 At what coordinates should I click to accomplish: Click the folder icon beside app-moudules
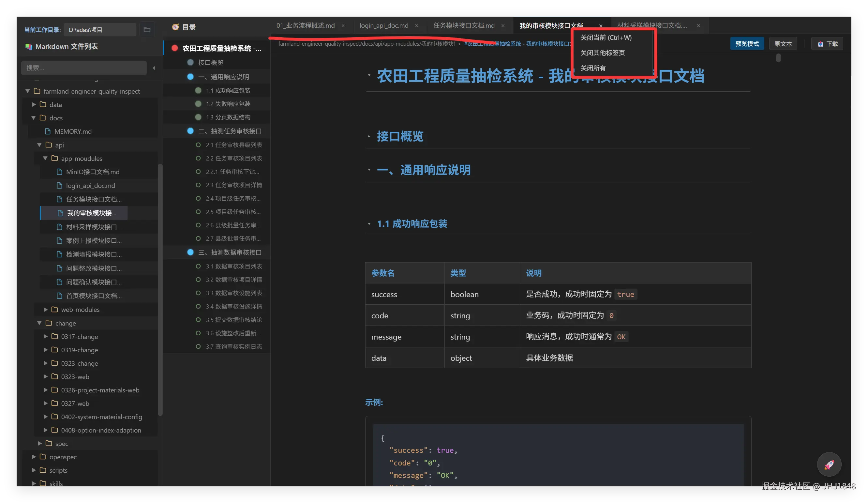click(55, 158)
